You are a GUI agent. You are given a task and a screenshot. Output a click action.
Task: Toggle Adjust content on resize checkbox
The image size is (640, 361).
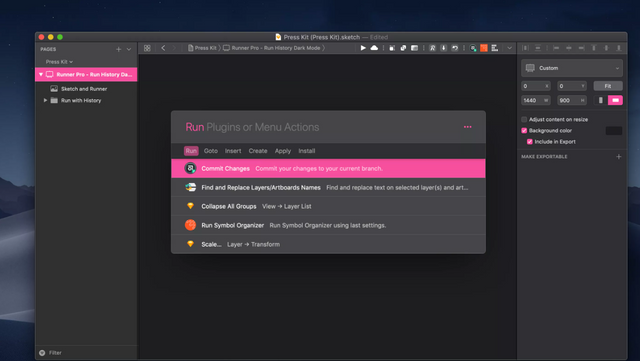click(x=524, y=120)
